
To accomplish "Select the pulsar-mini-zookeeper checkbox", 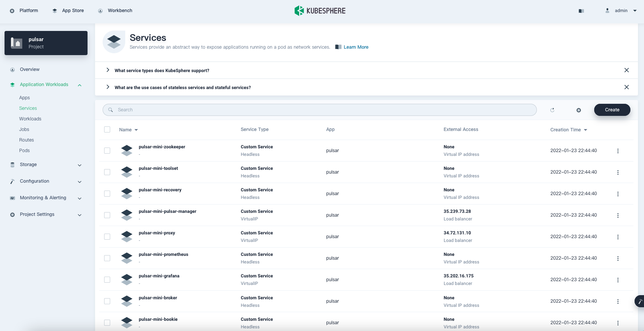I will click(x=107, y=151).
